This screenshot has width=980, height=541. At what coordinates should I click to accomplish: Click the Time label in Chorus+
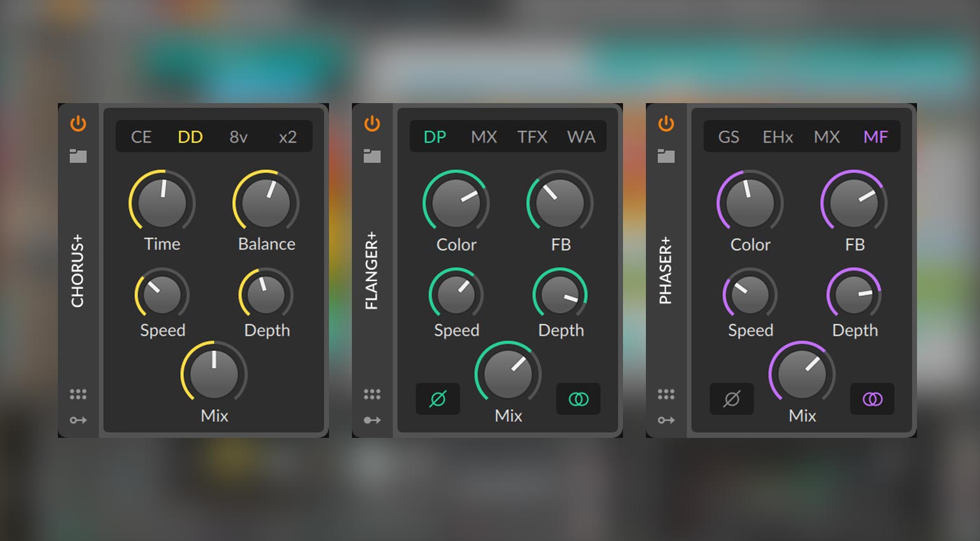[x=162, y=244]
